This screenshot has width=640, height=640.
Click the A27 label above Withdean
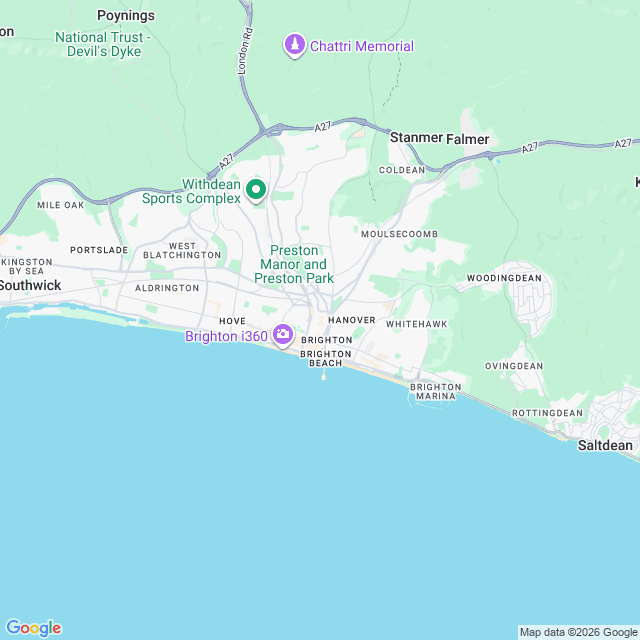(226, 161)
